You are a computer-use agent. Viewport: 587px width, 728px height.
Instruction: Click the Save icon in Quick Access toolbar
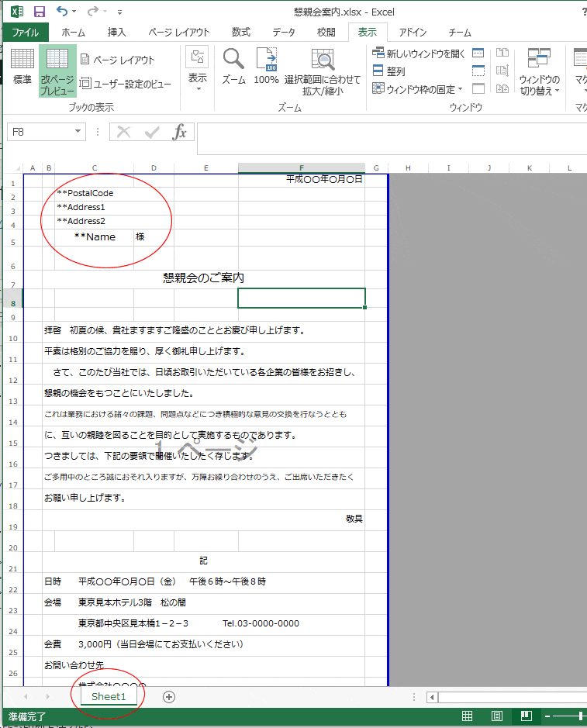pos(40,12)
